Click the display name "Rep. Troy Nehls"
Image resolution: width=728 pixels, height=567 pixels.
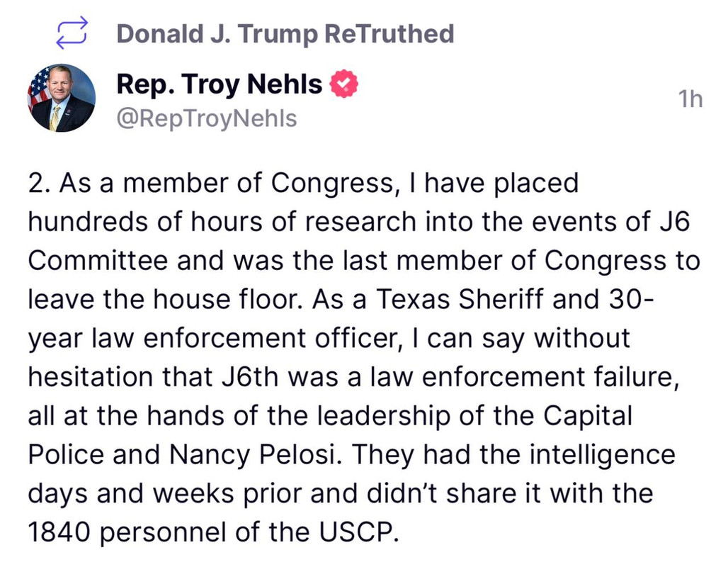(219, 85)
